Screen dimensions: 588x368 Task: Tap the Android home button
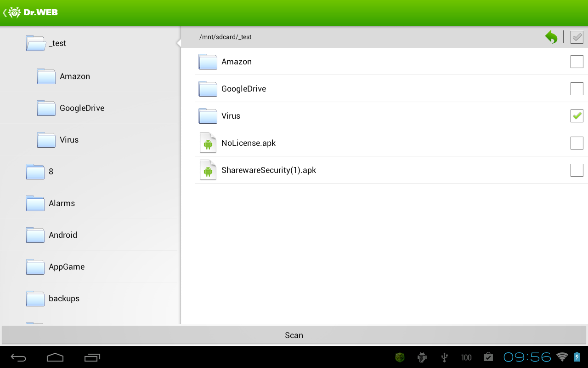tap(55, 357)
